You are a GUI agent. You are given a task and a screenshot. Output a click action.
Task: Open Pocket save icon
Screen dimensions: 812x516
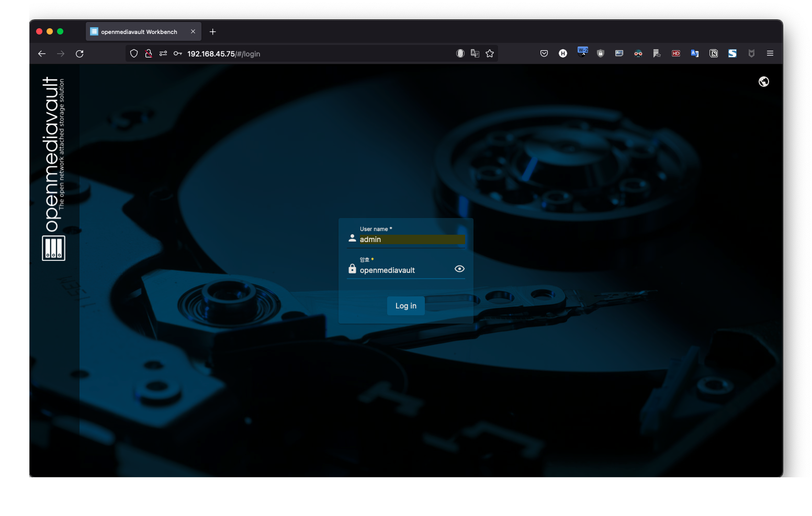pos(544,53)
